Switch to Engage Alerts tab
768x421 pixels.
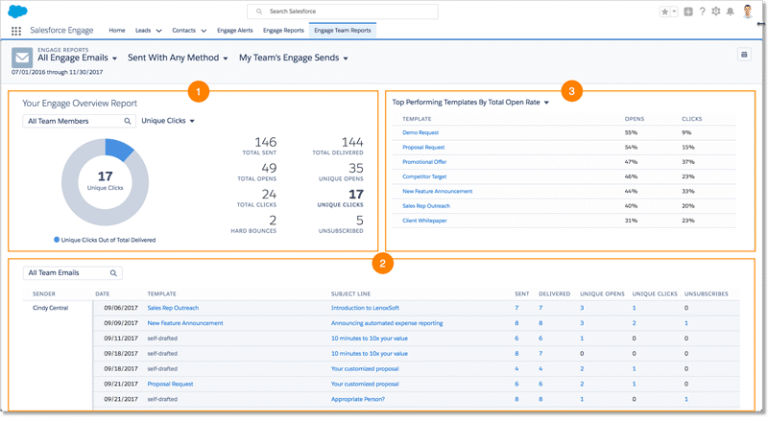click(x=235, y=30)
